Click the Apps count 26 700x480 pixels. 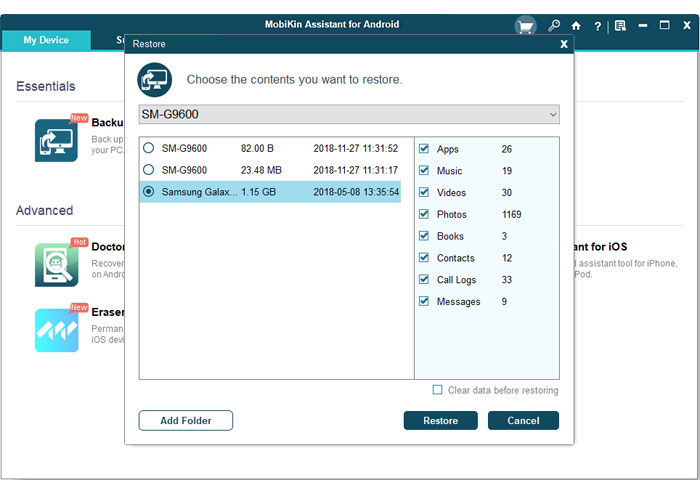(507, 149)
